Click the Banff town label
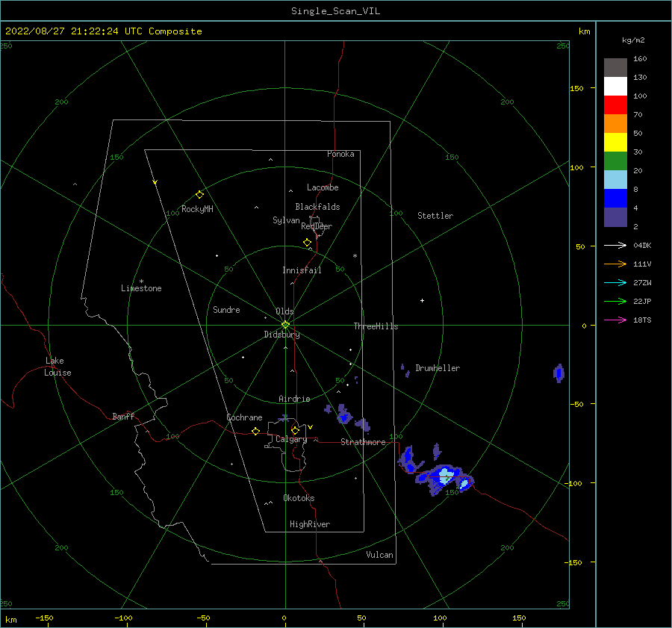Image resolution: width=672 pixels, height=628 pixels. click(x=123, y=416)
